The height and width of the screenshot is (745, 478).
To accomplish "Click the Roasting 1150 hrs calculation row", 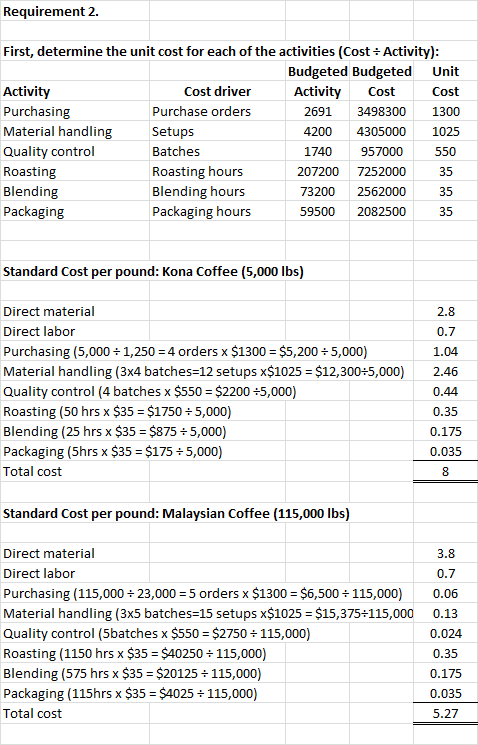I will [134, 653].
